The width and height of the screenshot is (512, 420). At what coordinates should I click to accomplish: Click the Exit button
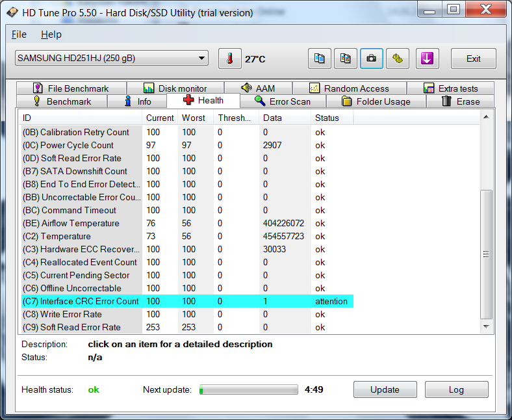point(474,59)
